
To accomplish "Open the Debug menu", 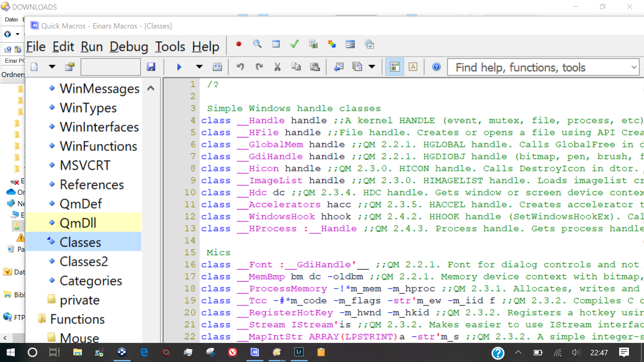I will (x=129, y=47).
